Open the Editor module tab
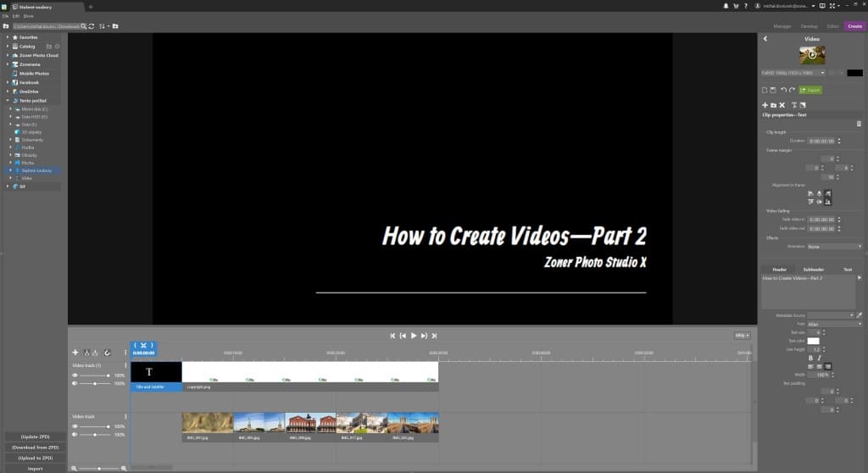 tap(832, 26)
